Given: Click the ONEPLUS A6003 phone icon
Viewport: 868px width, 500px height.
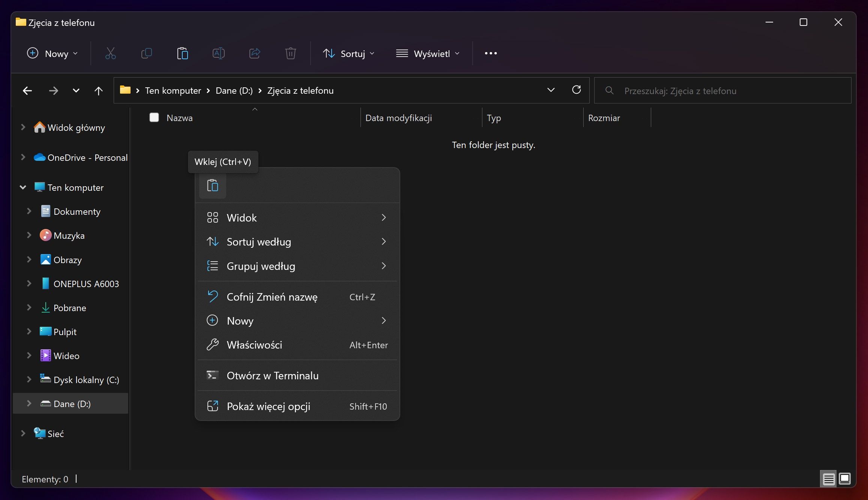Looking at the screenshot, I should pos(45,284).
